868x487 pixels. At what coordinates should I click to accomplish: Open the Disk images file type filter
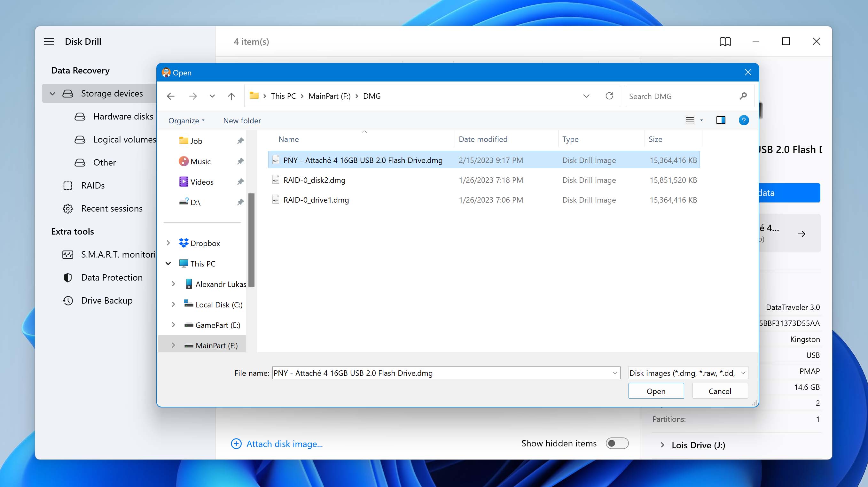(688, 373)
